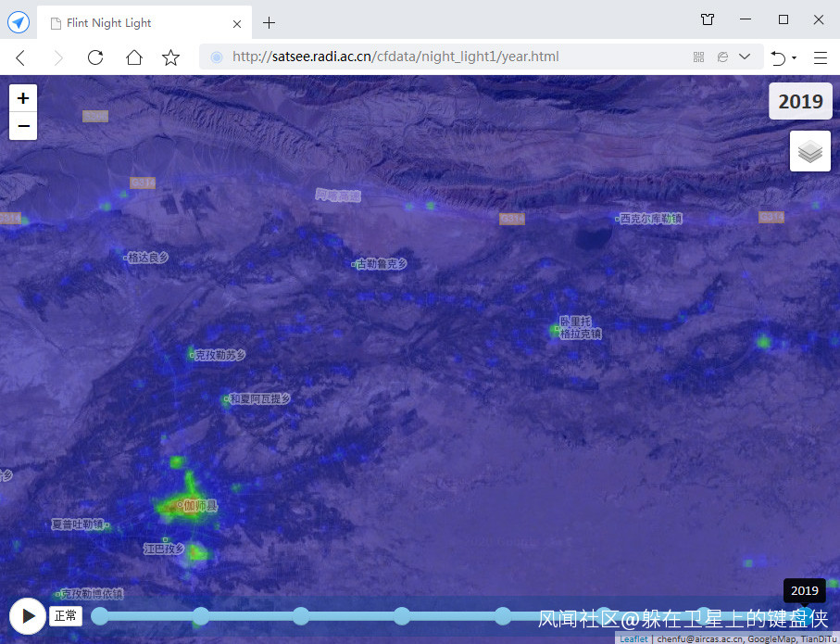Open a new browser tab
The image size is (840, 644).
pyautogui.click(x=270, y=22)
